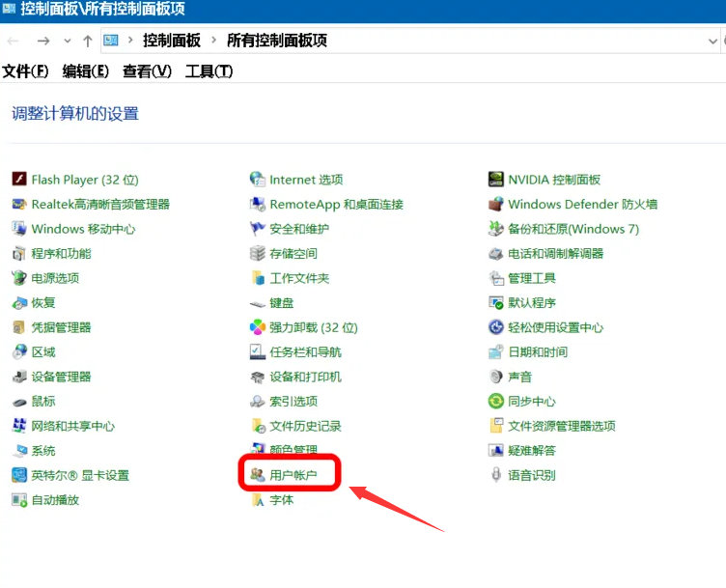Click the 强力卸载 (32 位) clover icon
The height and width of the screenshot is (588, 726).
[x=258, y=327]
